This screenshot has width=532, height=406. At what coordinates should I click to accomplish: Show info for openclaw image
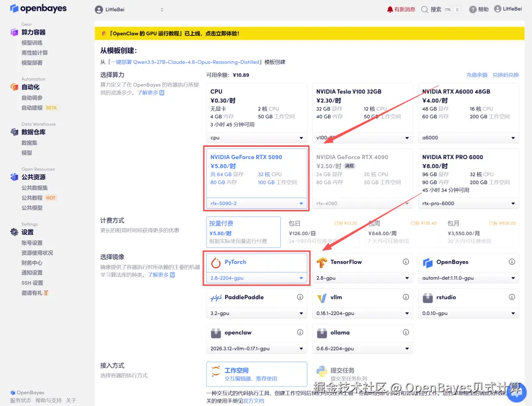pos(300,332)
